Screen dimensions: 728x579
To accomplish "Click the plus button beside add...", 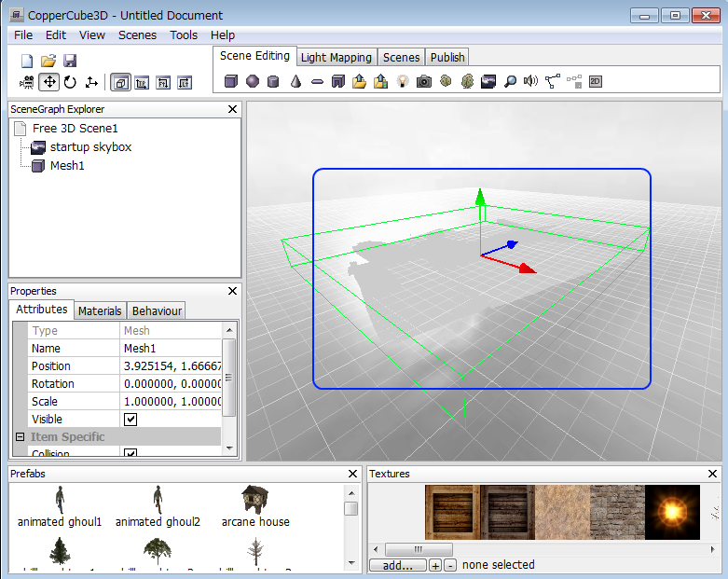I will coord(435,565).
